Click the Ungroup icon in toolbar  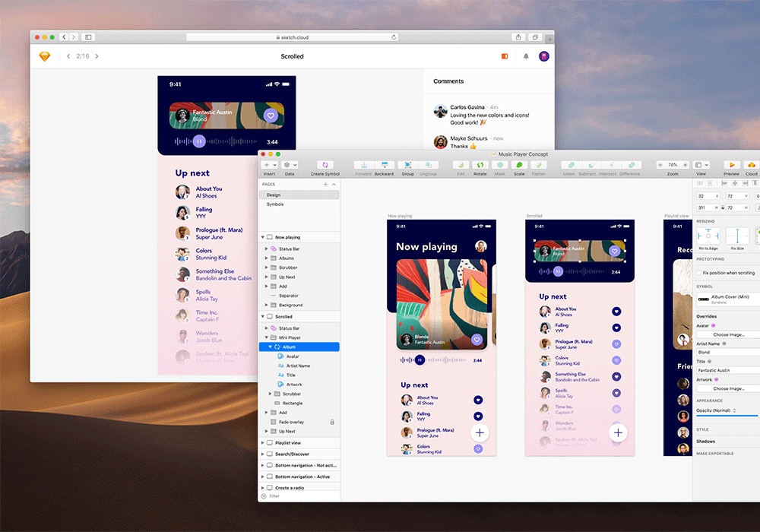(x=429, y=165)
